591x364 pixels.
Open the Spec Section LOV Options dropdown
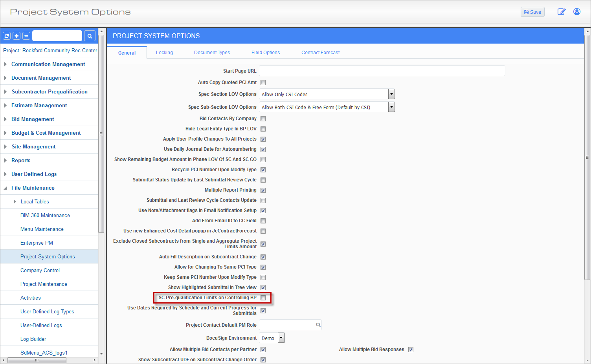[x=391, y=94]
